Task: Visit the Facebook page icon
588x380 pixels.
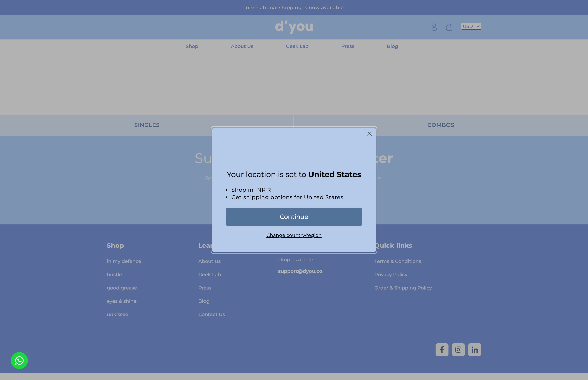Action: (442, 350)
